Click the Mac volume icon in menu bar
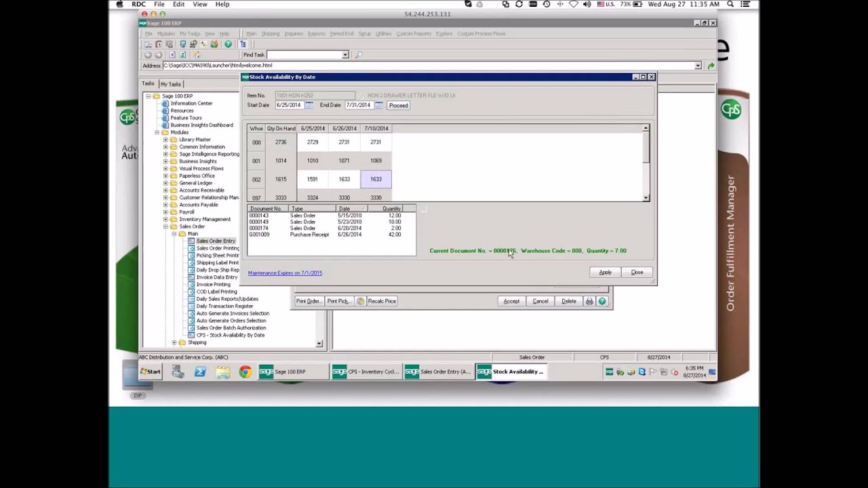Image resolution: width=868 pixels, height=488 pixels. (x=587, y=4)
